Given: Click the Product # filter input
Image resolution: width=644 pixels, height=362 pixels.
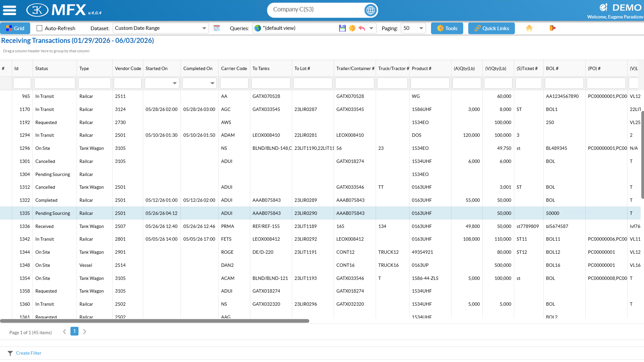Looking at the screenshot, I should point(430,83).
